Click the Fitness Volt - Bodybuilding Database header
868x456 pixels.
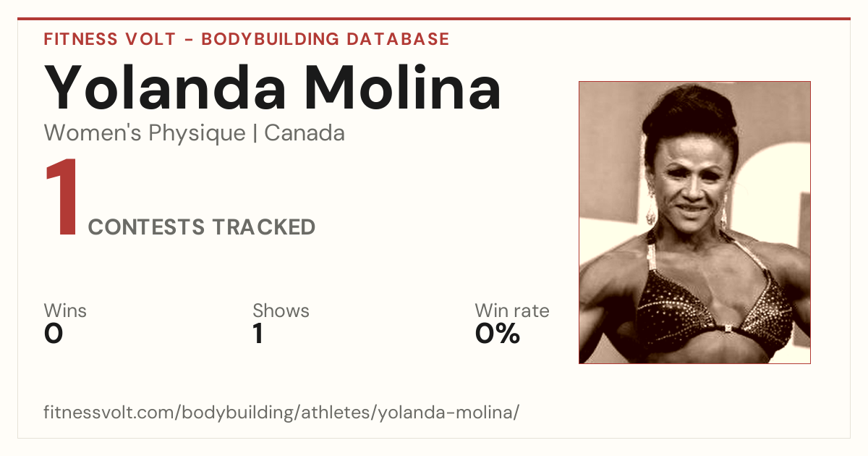[x=247, y=39]
